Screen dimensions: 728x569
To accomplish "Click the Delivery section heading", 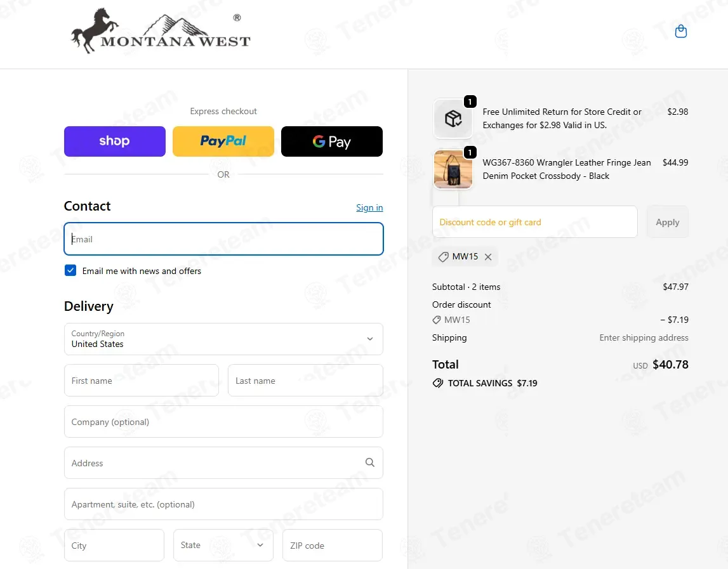I will tap(89, 306).
